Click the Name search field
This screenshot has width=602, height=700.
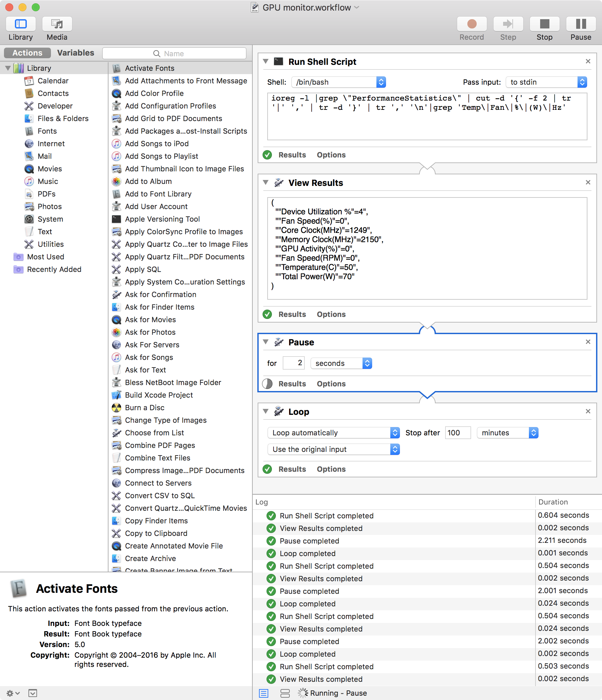coord(174,53)
